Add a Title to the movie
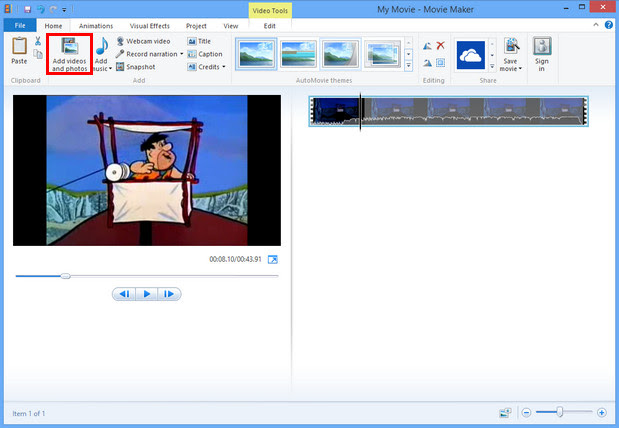This screenshot has width=619, height=428. pos(199,41)
